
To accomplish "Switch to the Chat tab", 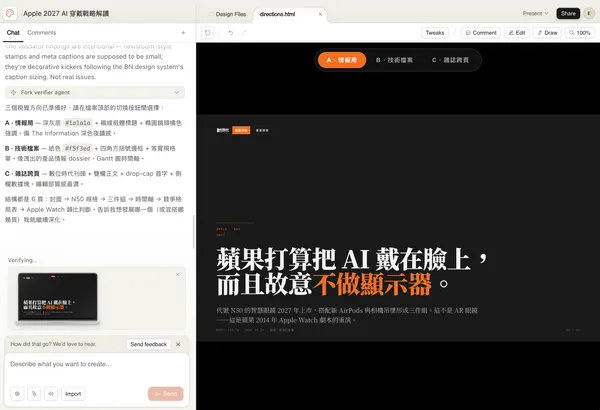I will point(13,33).
